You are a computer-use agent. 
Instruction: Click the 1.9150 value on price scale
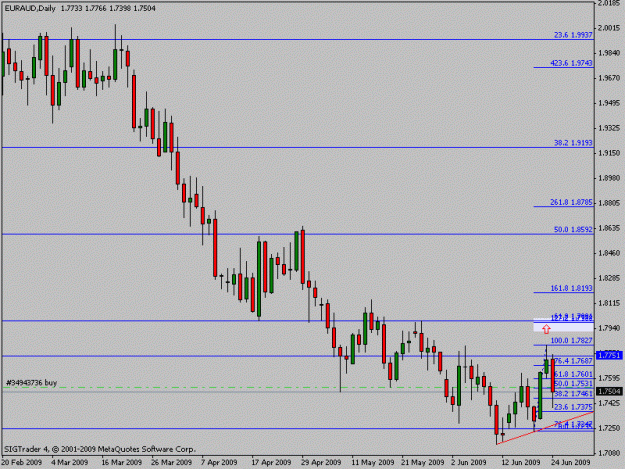point(609,153)
